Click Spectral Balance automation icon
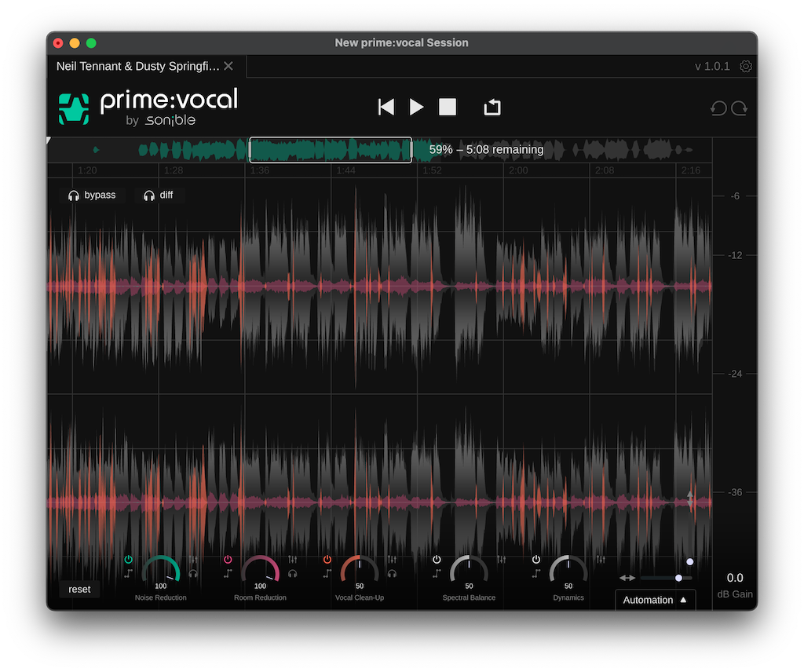This screenshot has height=672, width=804. 437,574
